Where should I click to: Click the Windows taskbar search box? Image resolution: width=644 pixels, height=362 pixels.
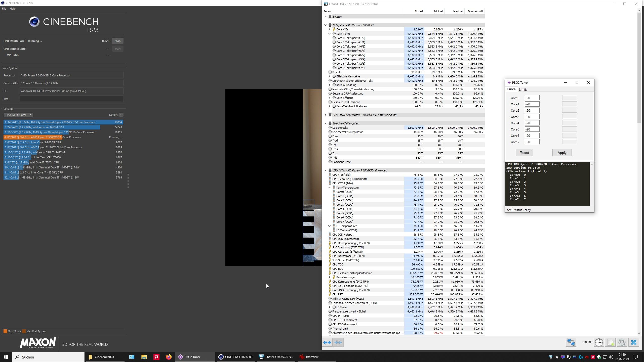[x=48, y=357]
